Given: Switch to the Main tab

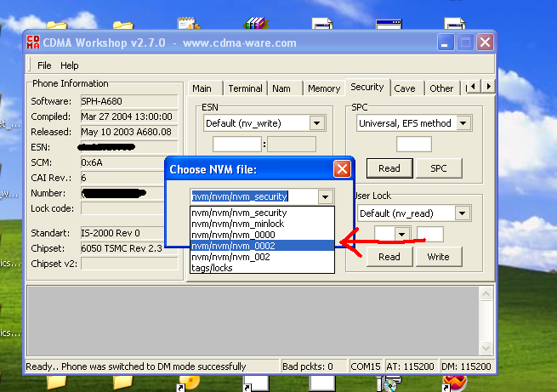Looking at the screenshot, I should (202, 88).
